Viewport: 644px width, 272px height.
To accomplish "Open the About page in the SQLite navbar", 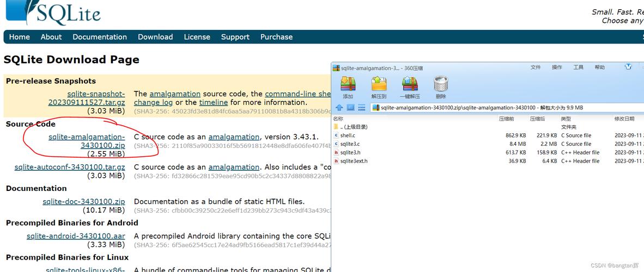I will pos(51,37).
